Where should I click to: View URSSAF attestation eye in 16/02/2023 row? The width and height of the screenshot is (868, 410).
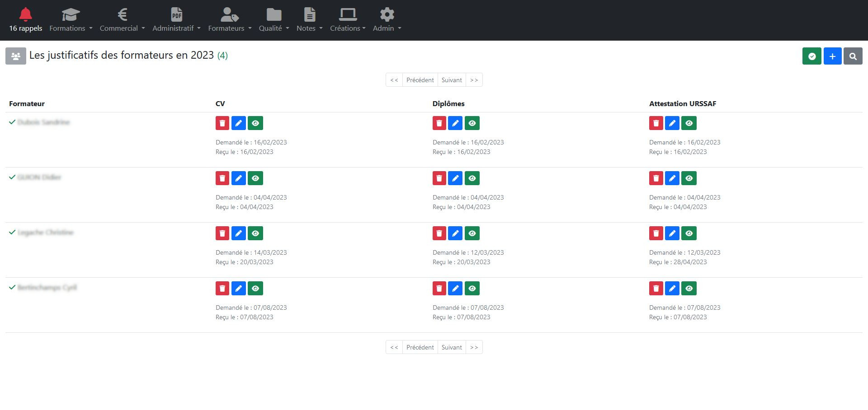(x=689, y=123)
